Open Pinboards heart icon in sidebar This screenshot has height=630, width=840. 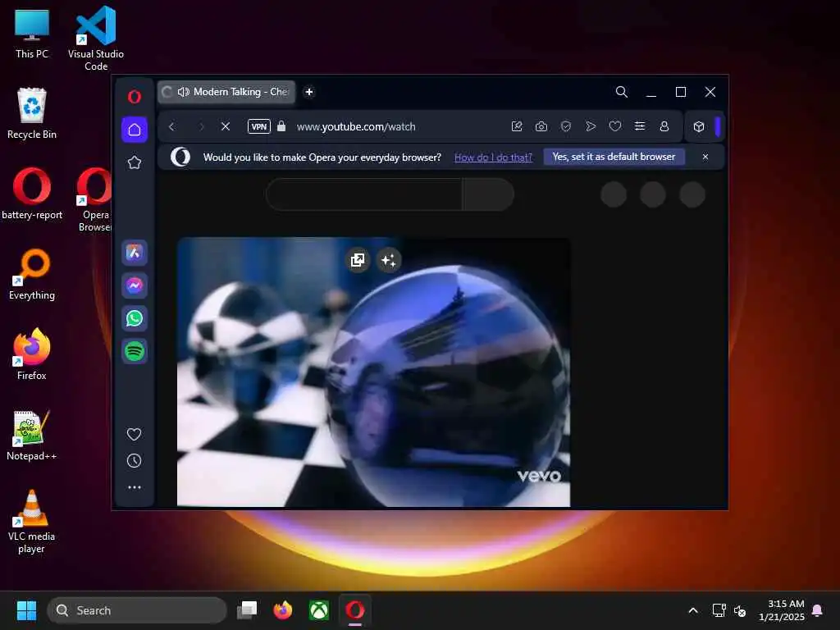134,434
